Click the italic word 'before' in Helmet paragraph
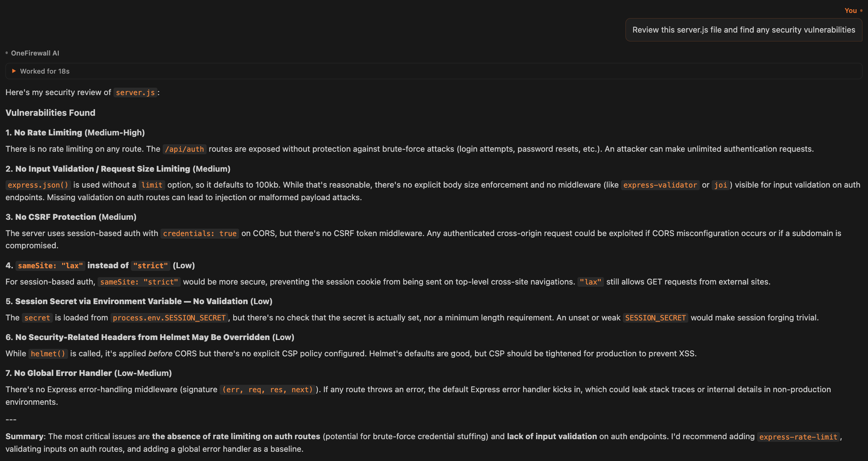 [160, 354]
